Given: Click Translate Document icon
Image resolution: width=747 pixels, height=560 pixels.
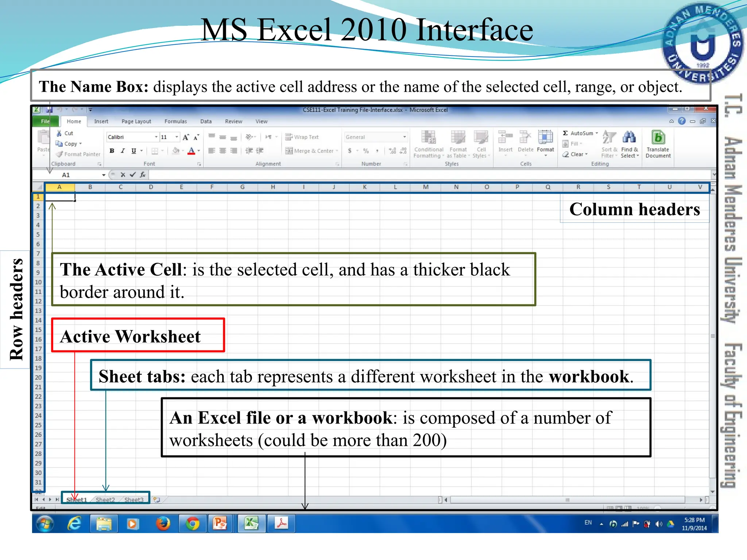Looking at the screenshot, I should pos(658,138).
